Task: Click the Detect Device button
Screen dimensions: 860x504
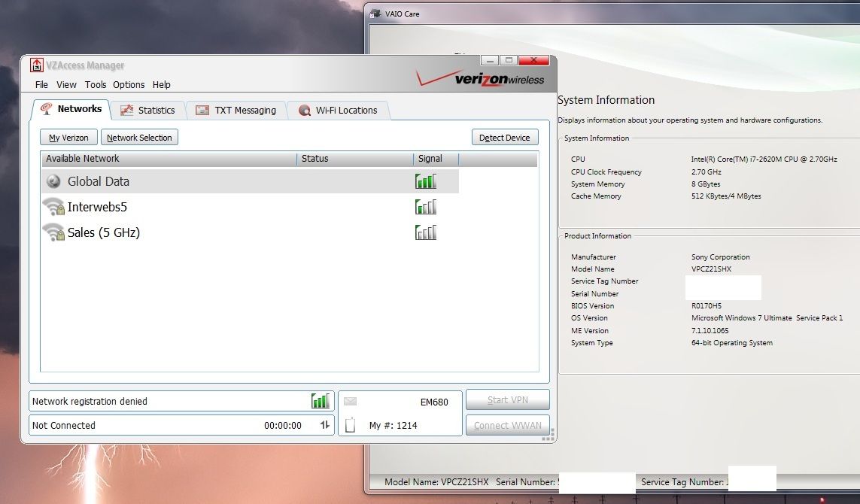Action: click(505, 138)
